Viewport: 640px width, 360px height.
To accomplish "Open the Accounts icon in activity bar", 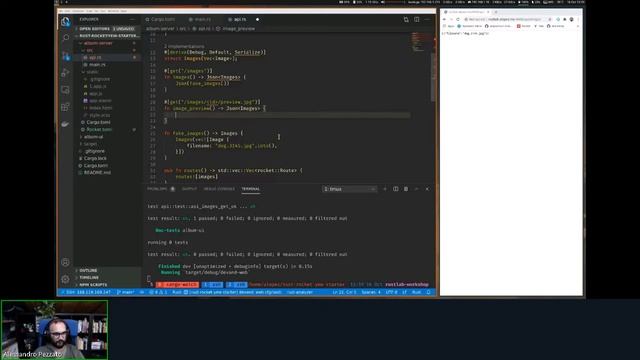I will click(x=65, y=262).
